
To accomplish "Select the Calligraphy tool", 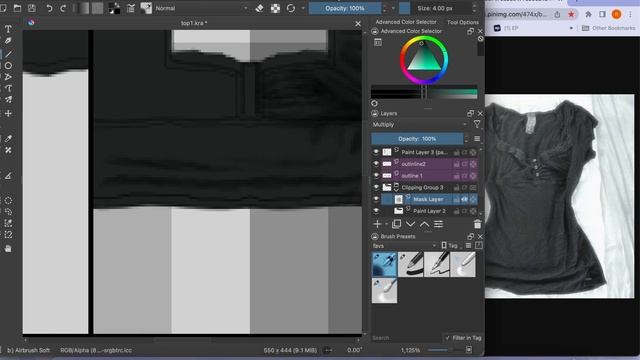I will point(8,41).
